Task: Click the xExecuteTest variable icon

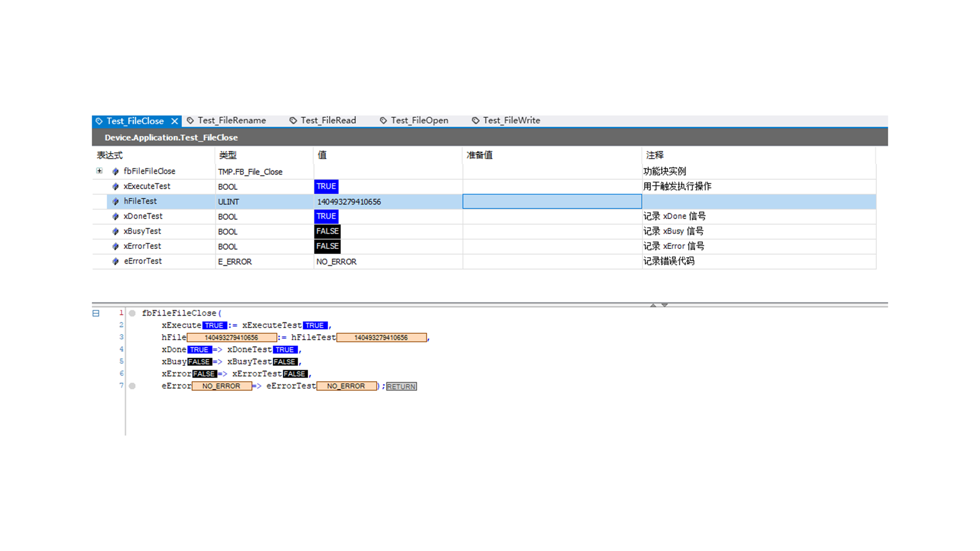Action: [x=115, y=186]
